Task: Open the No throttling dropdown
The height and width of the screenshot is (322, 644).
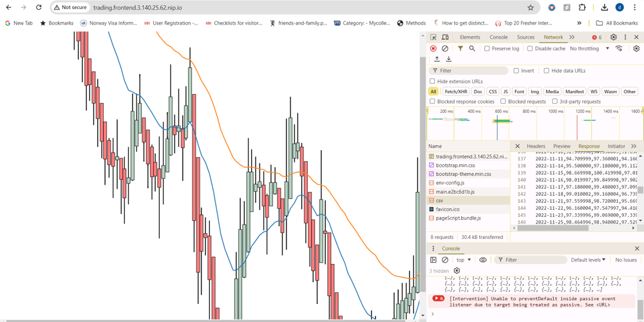Action: 589,48
